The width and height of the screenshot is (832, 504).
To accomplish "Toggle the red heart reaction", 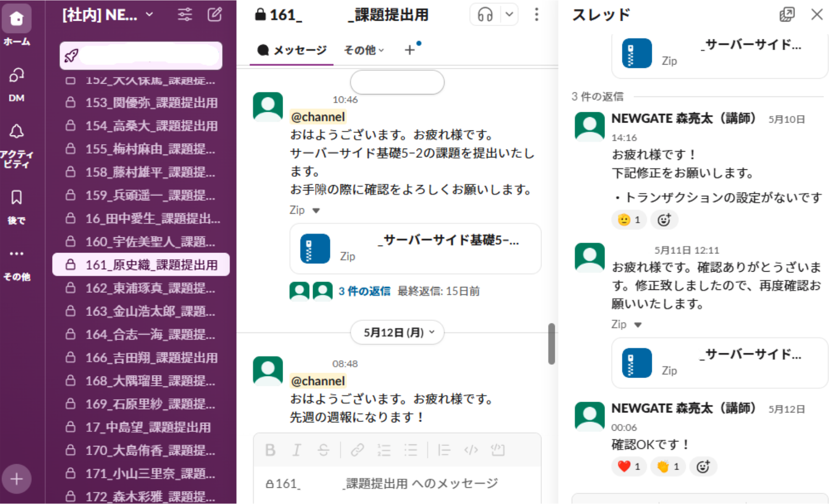I will pos(629,467).
